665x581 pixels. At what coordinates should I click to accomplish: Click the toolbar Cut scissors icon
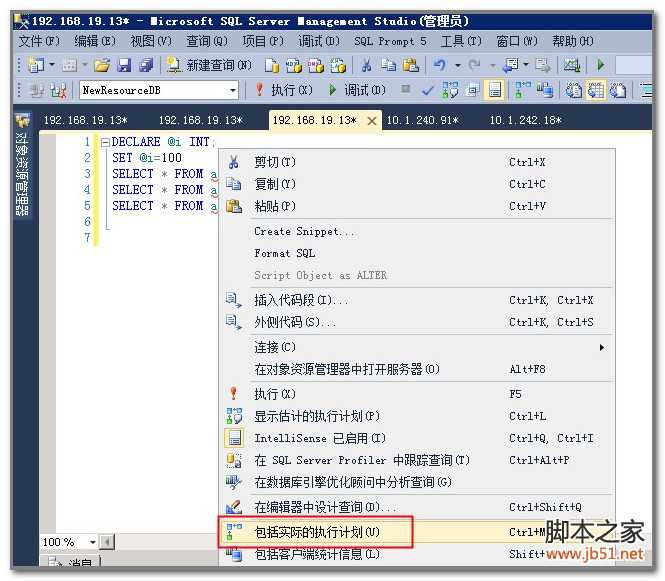tap(366, 65)
